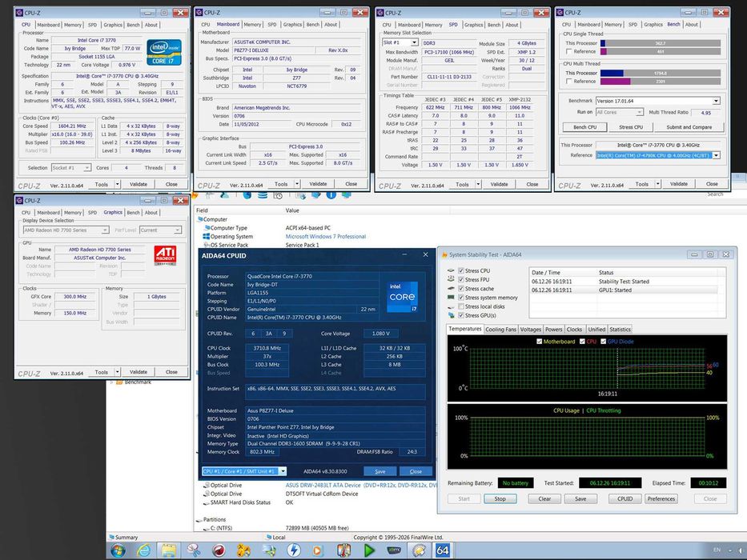Click the Windows logo beside Operating System
This screenshot has height=560, width=747.
click(x=207, y=236)
